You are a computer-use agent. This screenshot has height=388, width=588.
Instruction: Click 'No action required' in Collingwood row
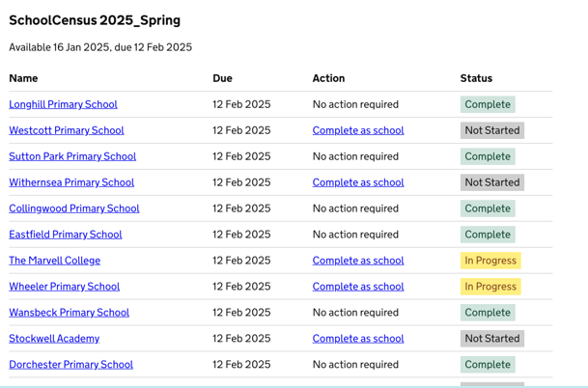(x=355, y=208)
